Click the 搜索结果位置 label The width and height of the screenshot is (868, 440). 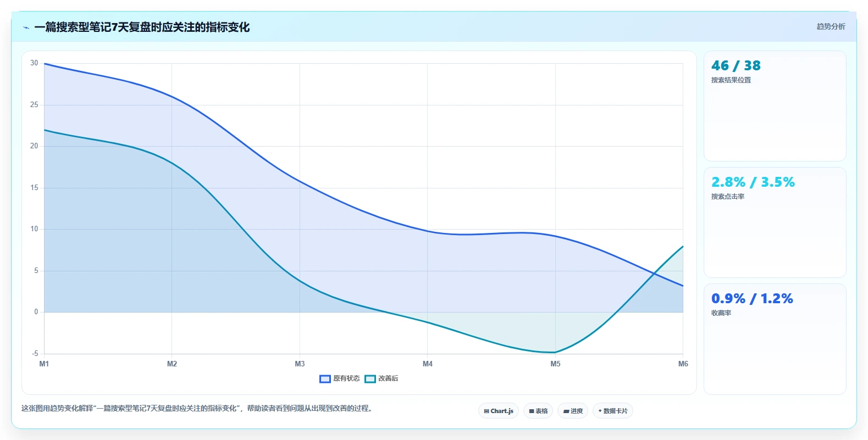point(731,80)
